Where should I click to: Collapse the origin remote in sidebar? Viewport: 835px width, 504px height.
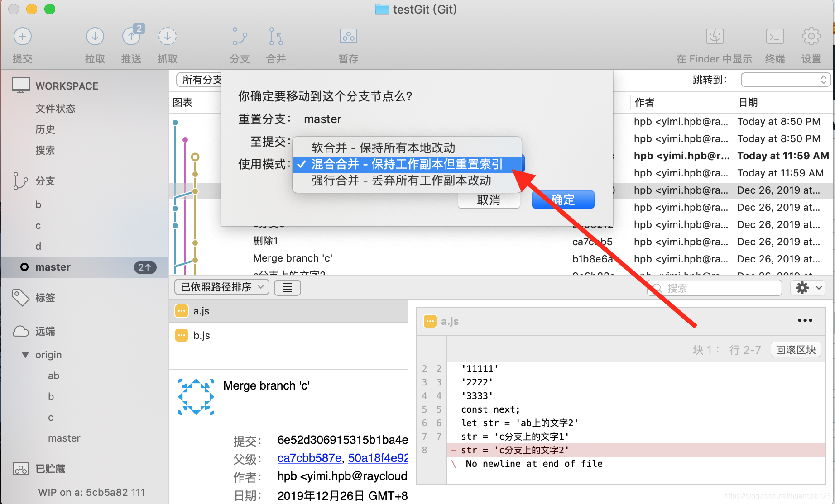coord(26,355)
